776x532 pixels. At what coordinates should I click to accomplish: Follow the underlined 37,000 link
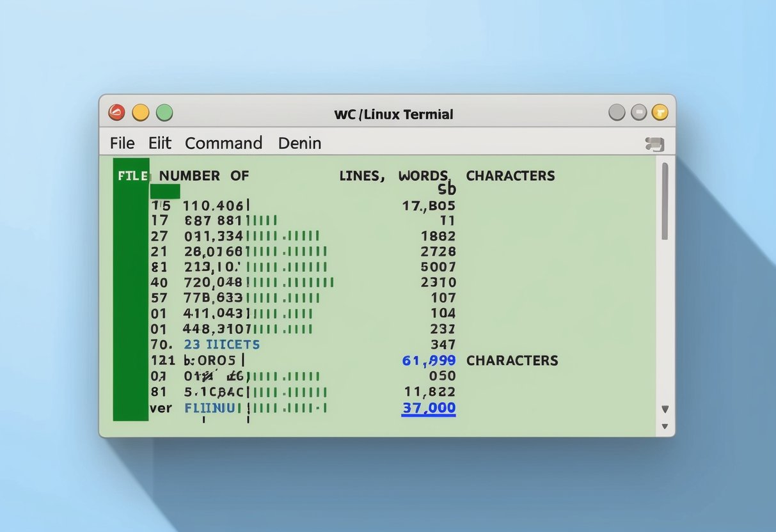pos(430,408)
